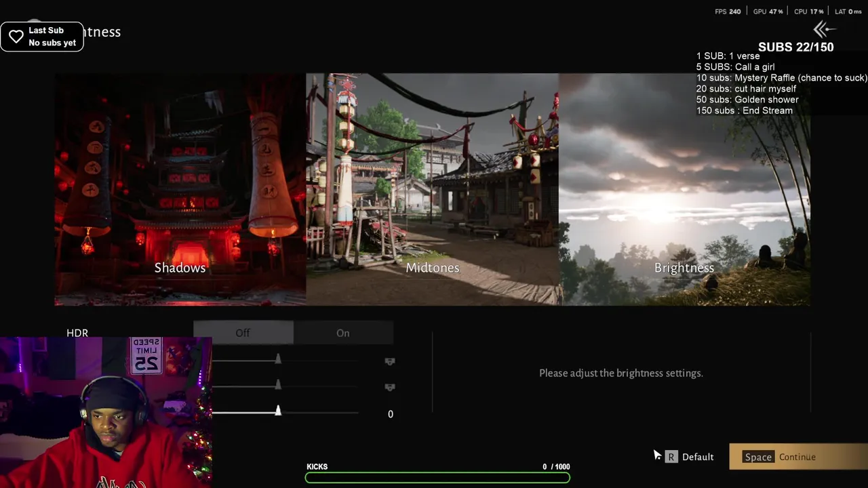Click the heart icon in Last Sub widget
The height and width of the screenshot is (488, 868).
coord(16,37)
